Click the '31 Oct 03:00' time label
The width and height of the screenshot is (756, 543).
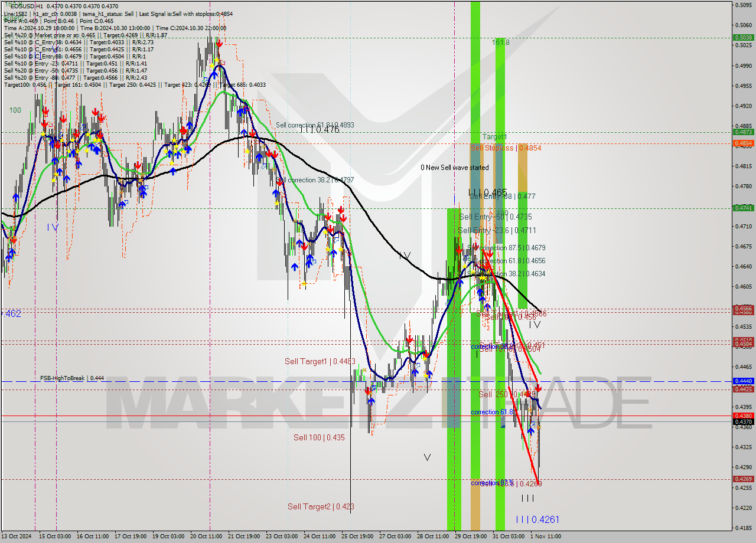[509, 537]
